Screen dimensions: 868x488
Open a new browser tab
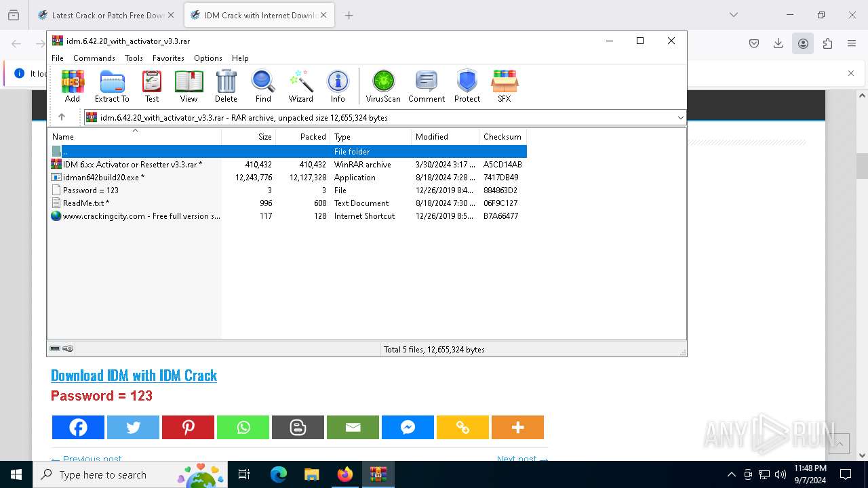[349, 15]
